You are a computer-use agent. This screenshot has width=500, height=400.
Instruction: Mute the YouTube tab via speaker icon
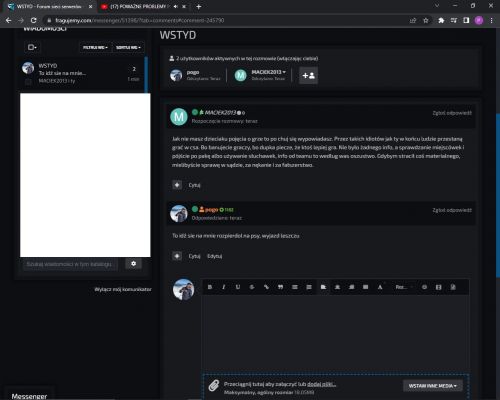pyautogui.click(x=175, y=6)
